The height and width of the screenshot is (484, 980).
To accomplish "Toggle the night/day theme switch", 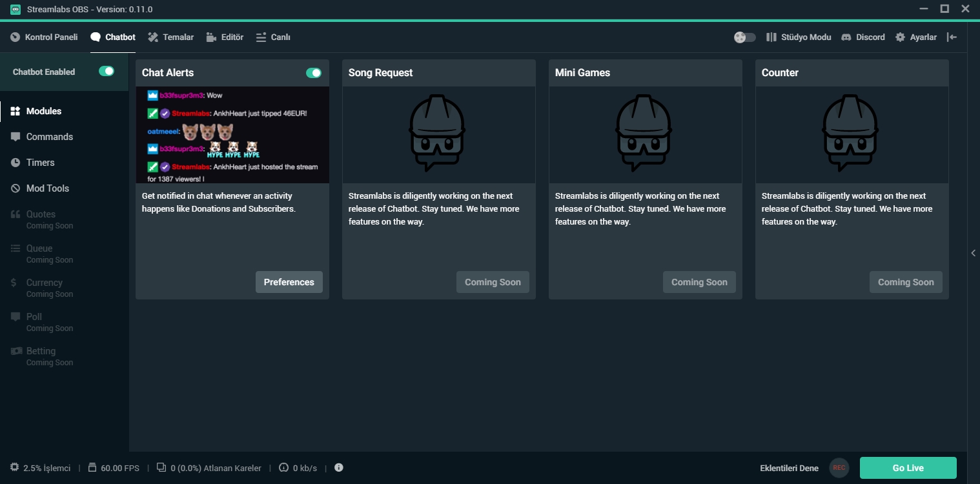I will [x=745, y=37].
